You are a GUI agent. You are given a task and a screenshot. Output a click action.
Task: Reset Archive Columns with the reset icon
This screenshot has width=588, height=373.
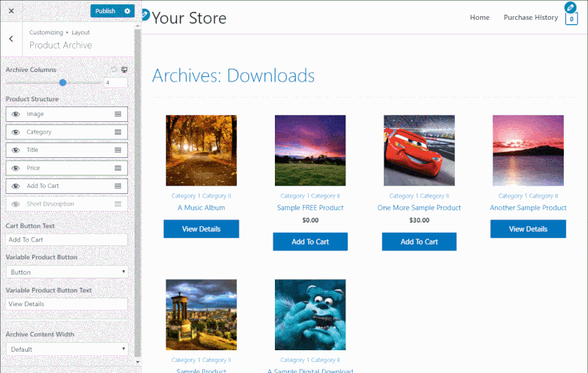pyautogui.click(x=114, y=70)
